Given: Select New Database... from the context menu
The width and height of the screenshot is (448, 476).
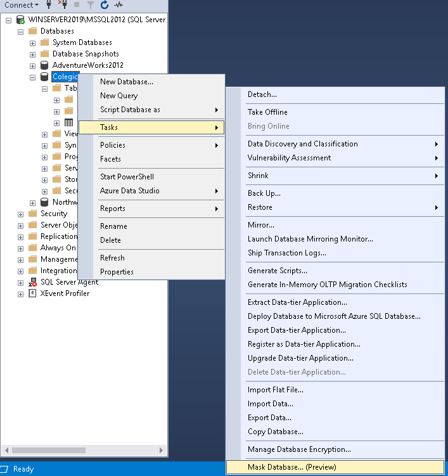Looking at the screenshot, I should 151,82.
